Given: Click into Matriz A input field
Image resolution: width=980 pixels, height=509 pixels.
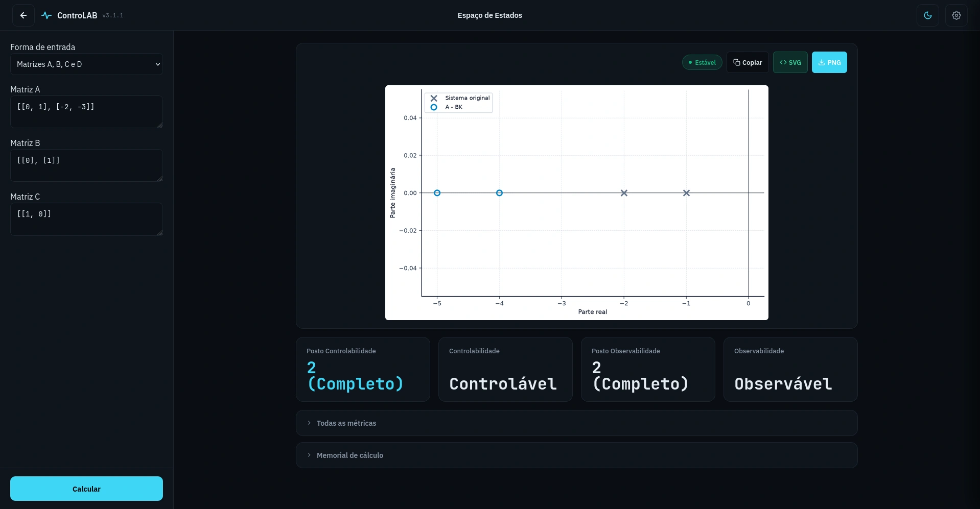Looking at the screenshot, I should coord(86,112).
